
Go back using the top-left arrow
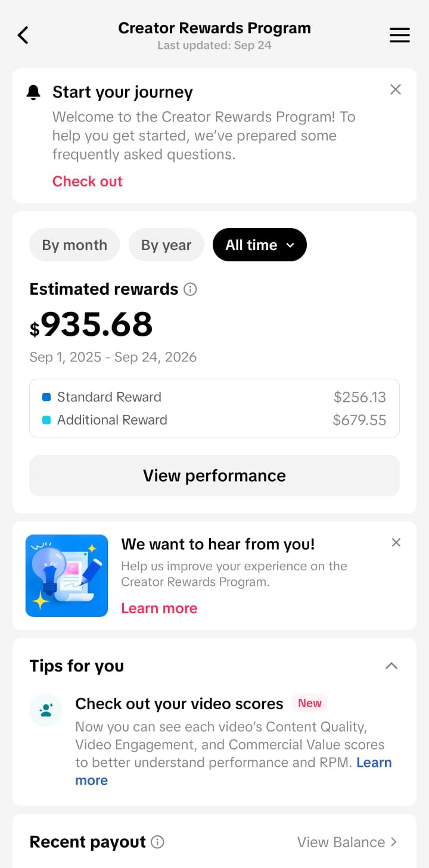click(x=23, y=35)
